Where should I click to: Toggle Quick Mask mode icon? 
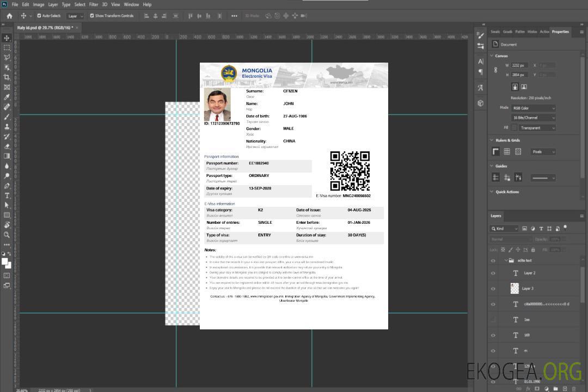click(x=7, y=275)
